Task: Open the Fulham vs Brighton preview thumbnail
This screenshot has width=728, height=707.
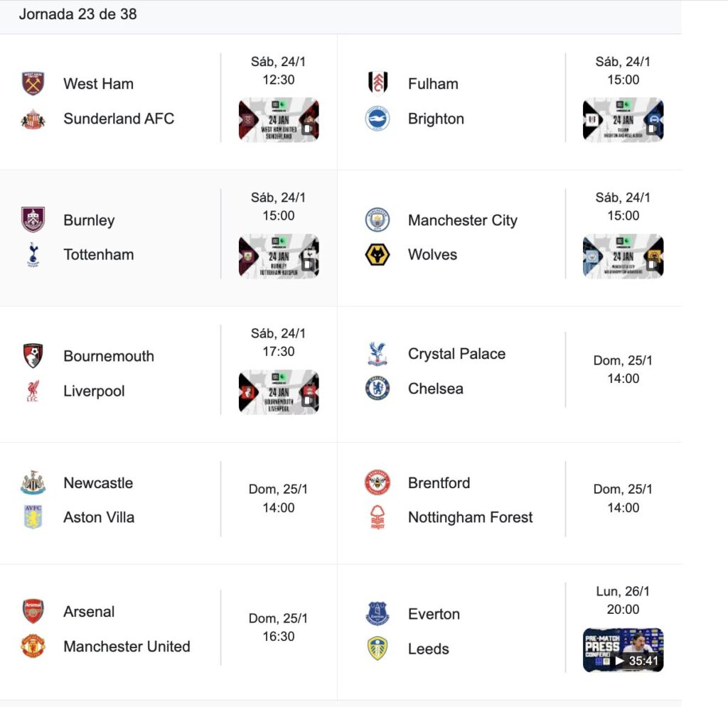Action: click(x=623, y=119)
